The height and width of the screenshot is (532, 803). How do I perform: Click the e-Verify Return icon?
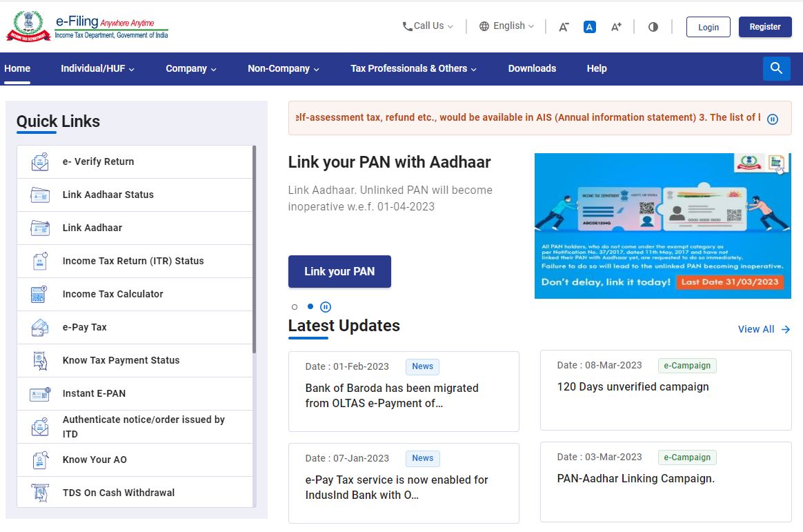coord(39,161)
